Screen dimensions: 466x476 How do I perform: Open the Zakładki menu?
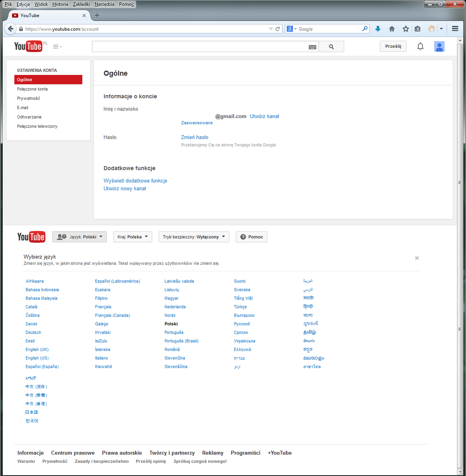(82, 4)
